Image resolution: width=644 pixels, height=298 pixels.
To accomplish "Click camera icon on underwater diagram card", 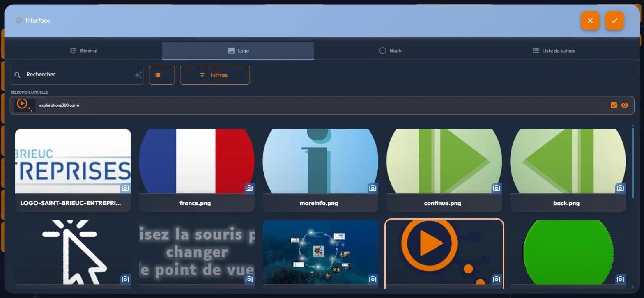I will pos(373,279).
